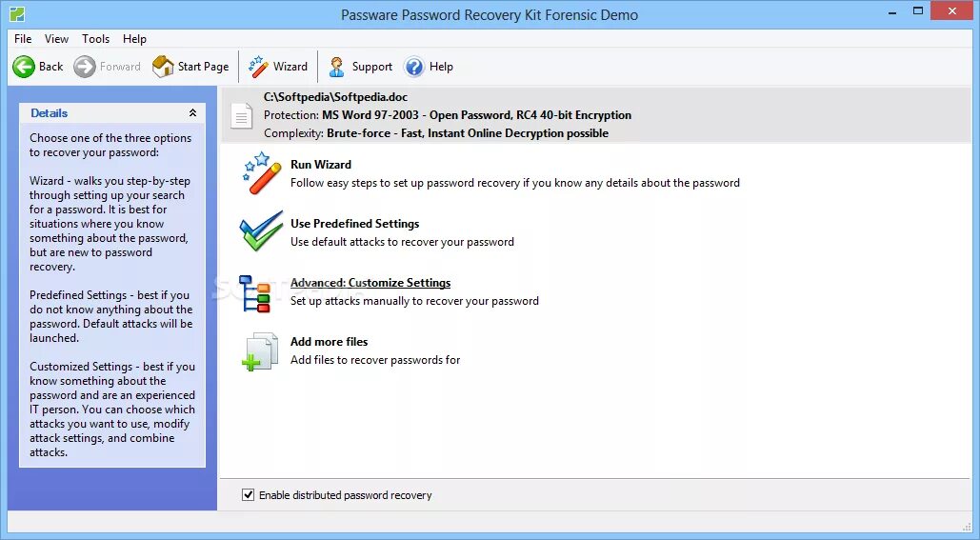Click the Start Page house icon

coord(163,67)
